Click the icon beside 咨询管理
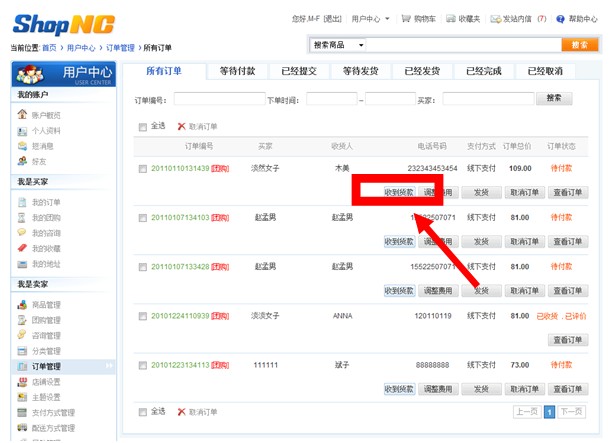The width and height of the screenshot is (609, 443). pyautogui.click(x=22, y=335)
